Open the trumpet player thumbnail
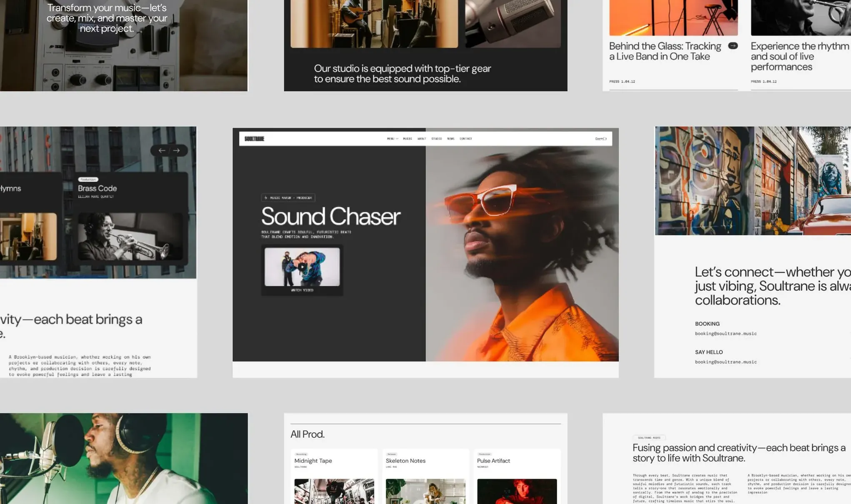The image size is (851, 504). 130,237
